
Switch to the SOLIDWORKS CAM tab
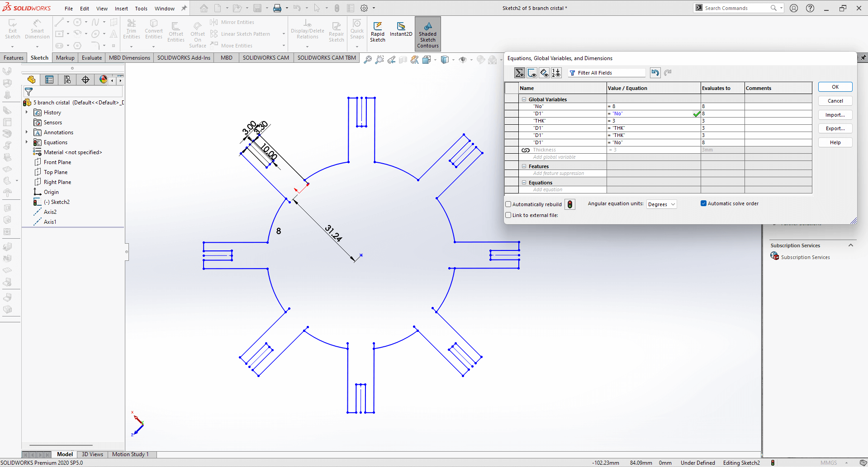[x=266, y=58]
